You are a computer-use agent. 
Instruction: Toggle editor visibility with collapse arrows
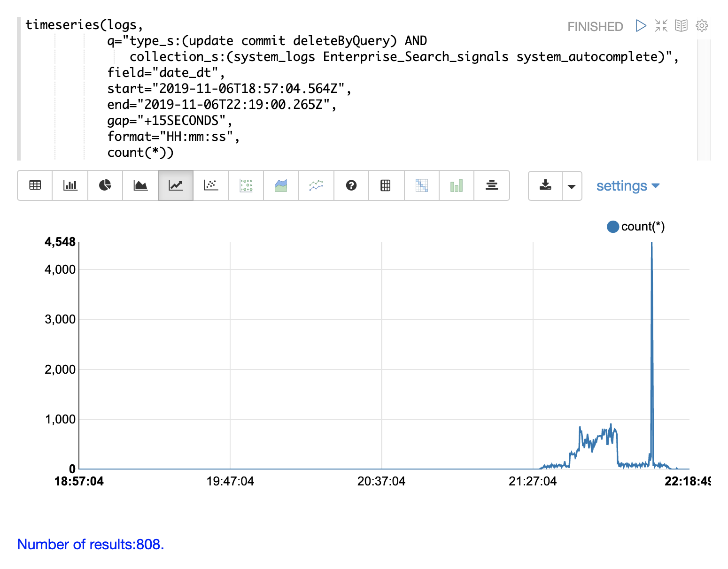click(661, 25)
